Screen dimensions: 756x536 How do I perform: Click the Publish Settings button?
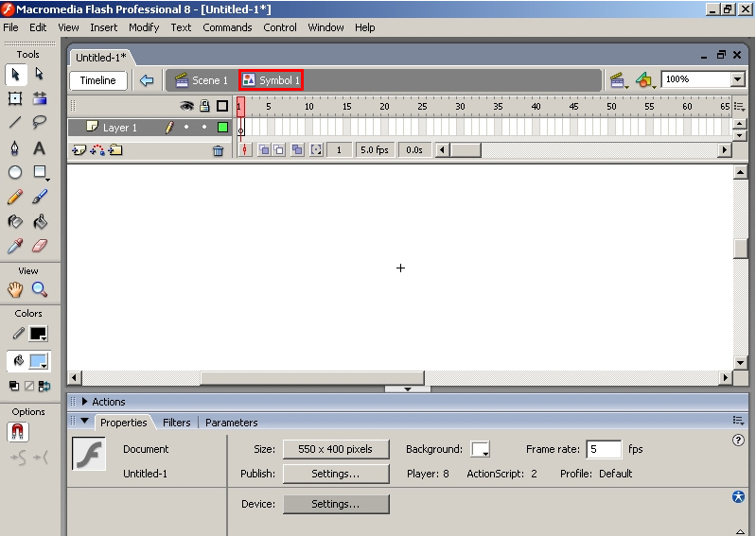(x=336, y=474)
